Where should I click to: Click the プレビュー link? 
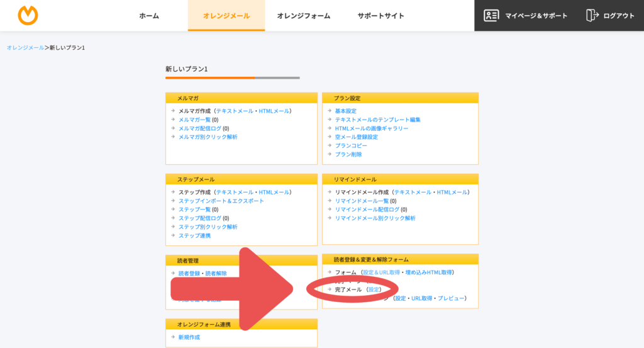(450, 298)
